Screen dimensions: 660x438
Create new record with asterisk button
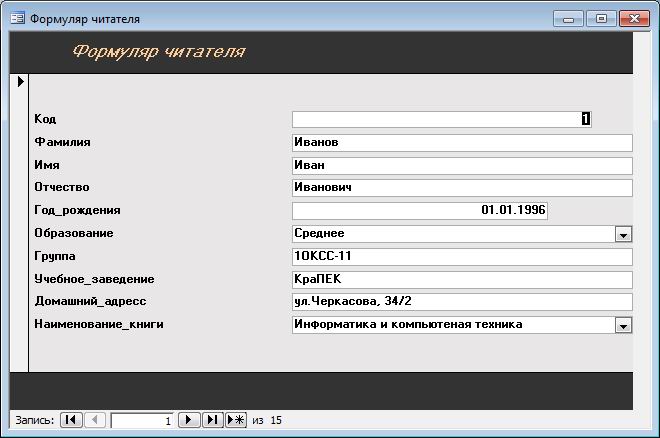(x=236, y=419)
